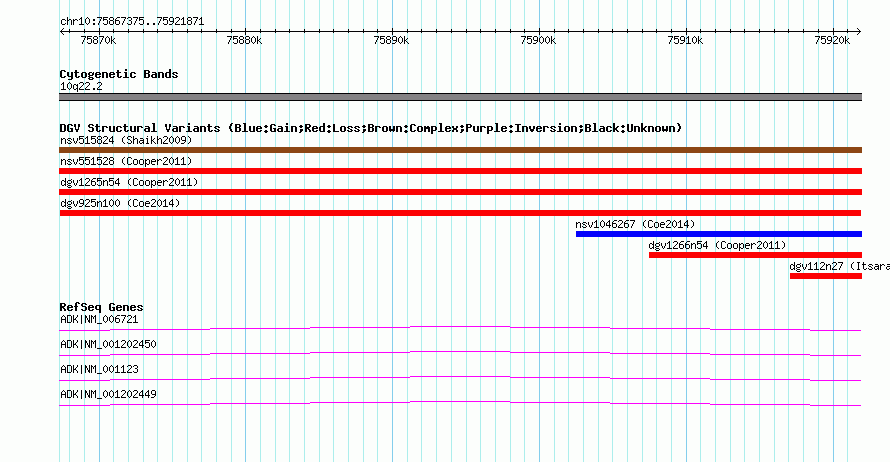The image size is (890, 462).
Task: Open the ADK|NM_001202449 gene label
Action: click(x=108, y=394)
